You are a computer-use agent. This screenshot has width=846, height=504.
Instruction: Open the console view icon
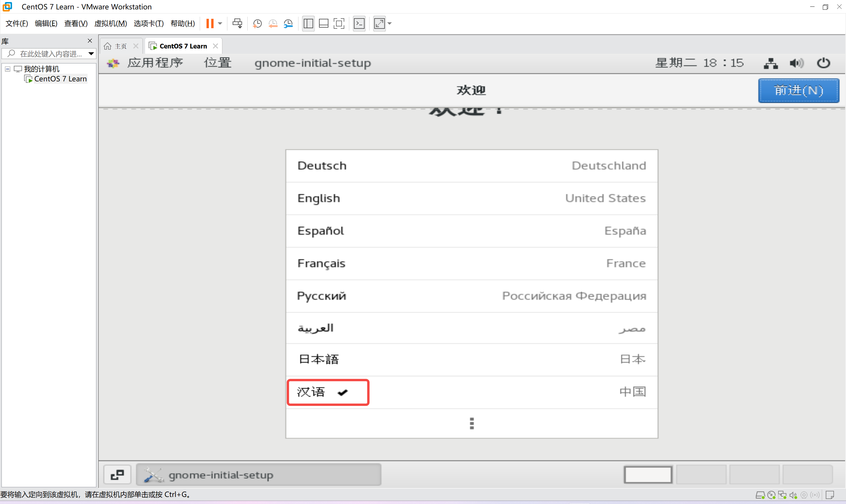click(359, 23)
